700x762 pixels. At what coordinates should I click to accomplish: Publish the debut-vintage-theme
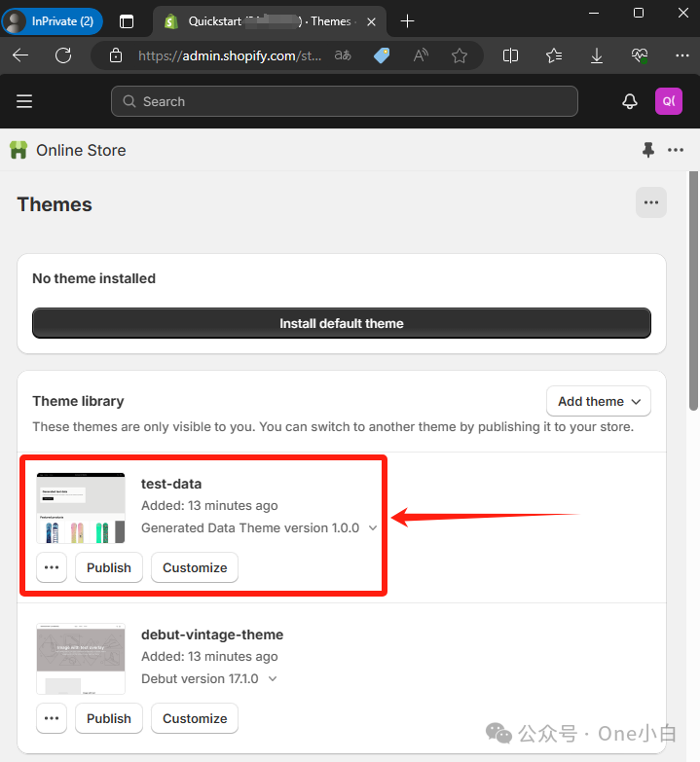point(109,718)
